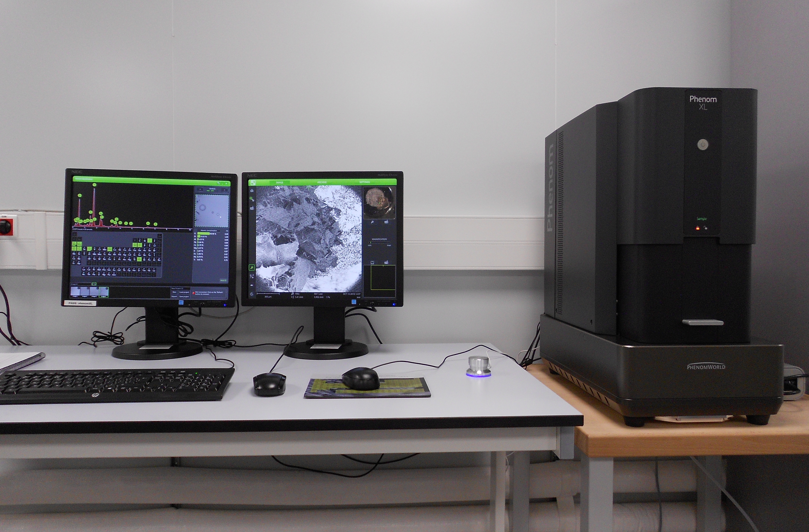Click the brightness contrast percent icon
This screenshot has width=809, height=532.
pos(252,276)
